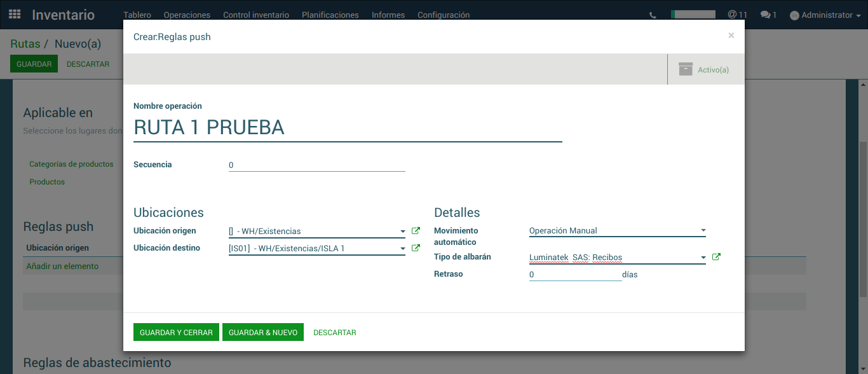Viewport: 868px width, 374px height.
Task: Click the Guardar & Nuevo button
Action: pos(263,332)
